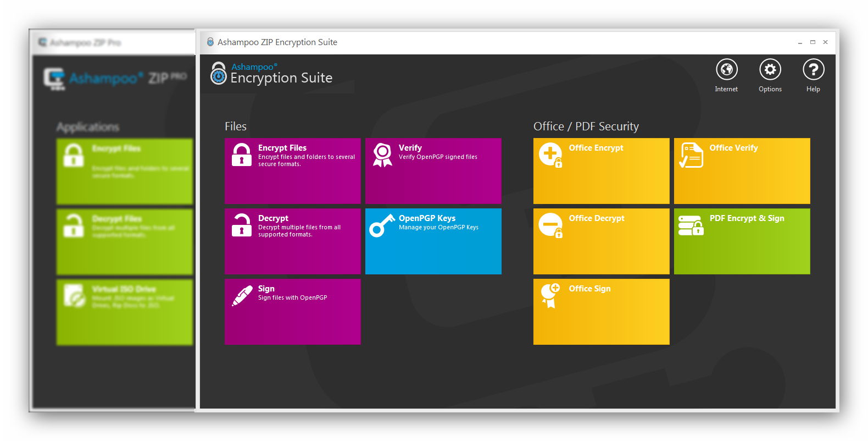The image size is (868, 441).
Task: Click the Ashampoo ZIP Pro window logo
Action: coord(54,79)
